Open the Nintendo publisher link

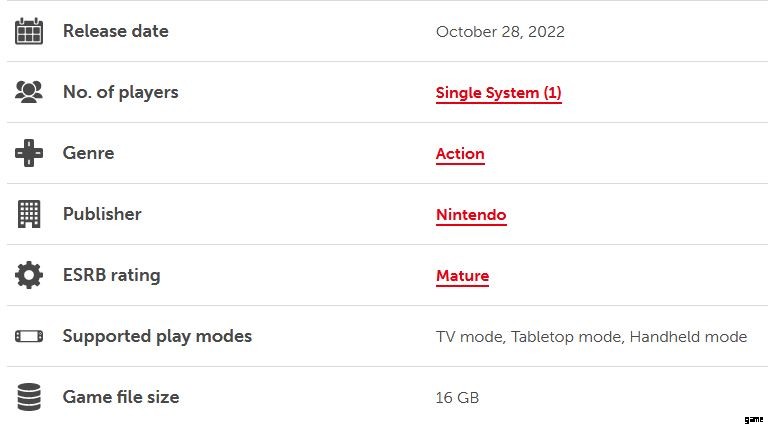[x=471, y=215]
